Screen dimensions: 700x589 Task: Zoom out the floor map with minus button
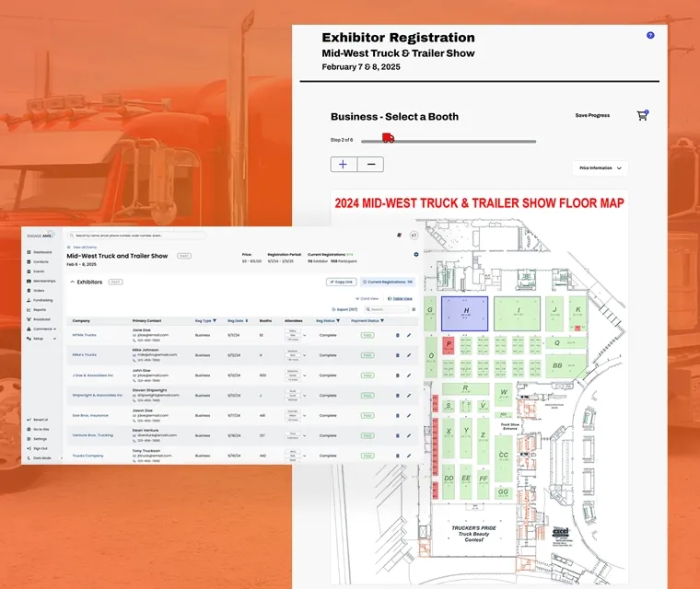(370, 164)
